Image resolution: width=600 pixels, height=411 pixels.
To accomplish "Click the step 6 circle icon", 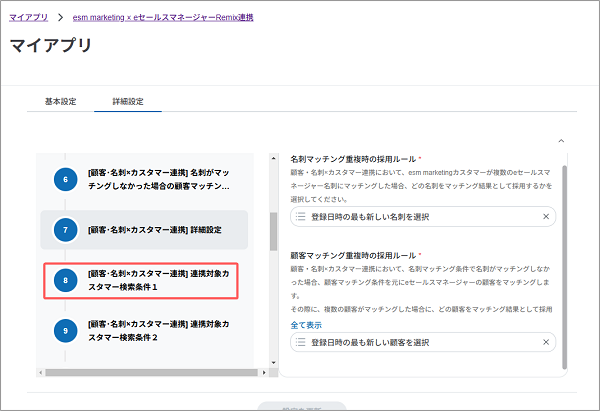I will pos(64,180).
